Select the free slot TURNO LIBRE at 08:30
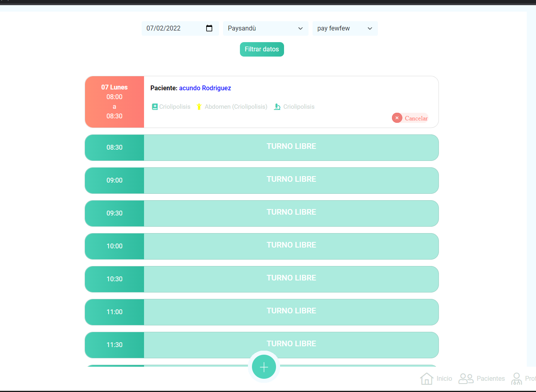The width and height of the screenshot is (536, 392). coord(291,148)
